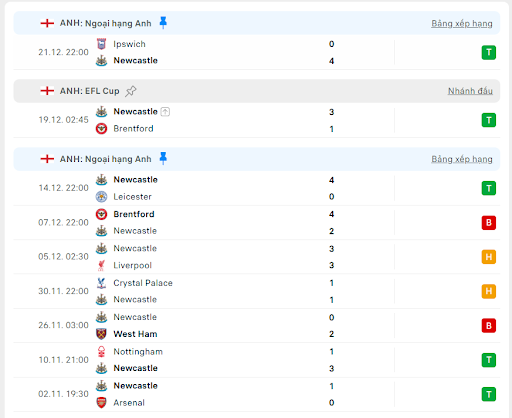Viewport: 512px width, 418px height.
Task: Unpin the top Ngoại hạng Anh league
Action: click(x=163, y=23)
